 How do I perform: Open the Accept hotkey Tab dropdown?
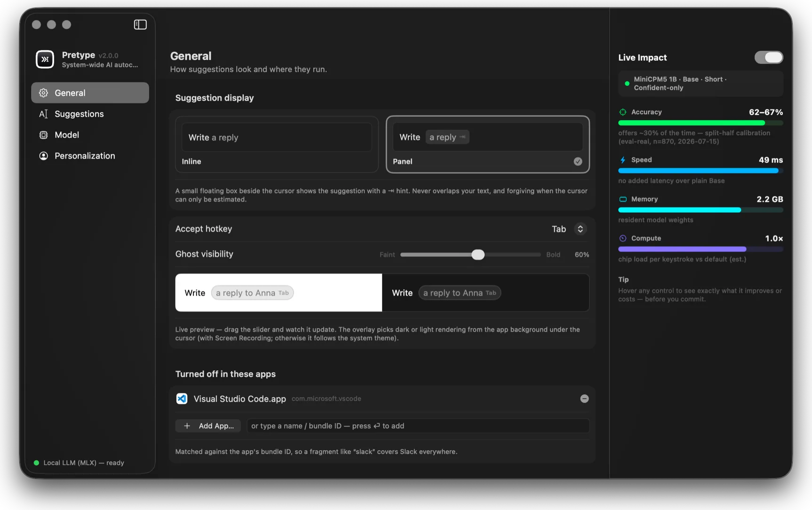click(x=568, y=229)
